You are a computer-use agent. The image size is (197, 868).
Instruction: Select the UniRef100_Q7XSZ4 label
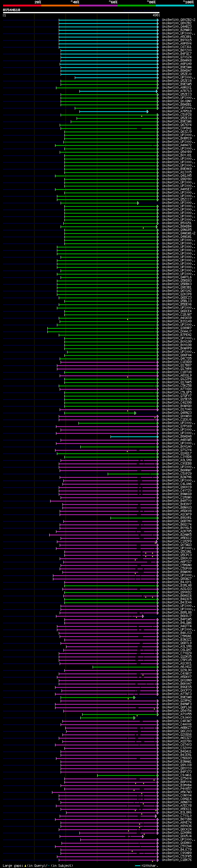[x=177, y=57]
